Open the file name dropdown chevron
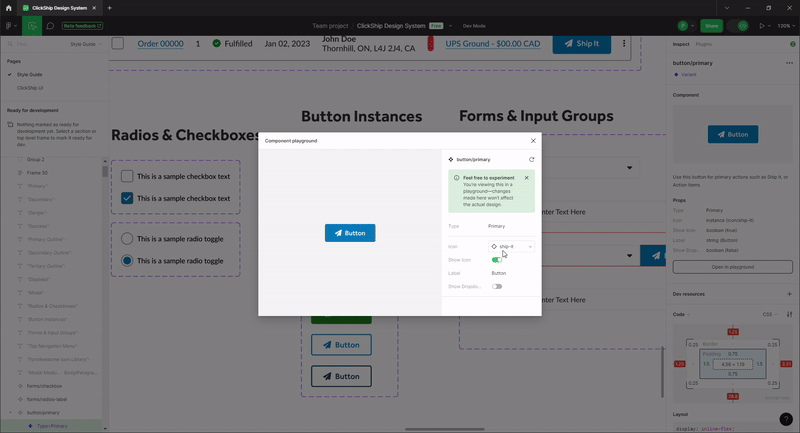The height and width of the screenshot is (433, 800). [x=450, y=26]
